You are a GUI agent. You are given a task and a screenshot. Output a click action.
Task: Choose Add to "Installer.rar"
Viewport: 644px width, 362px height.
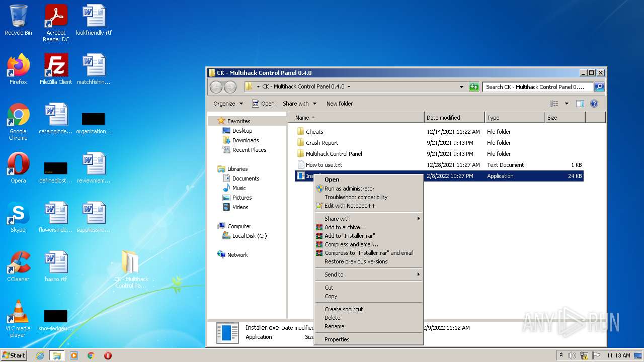click(369, 236)
